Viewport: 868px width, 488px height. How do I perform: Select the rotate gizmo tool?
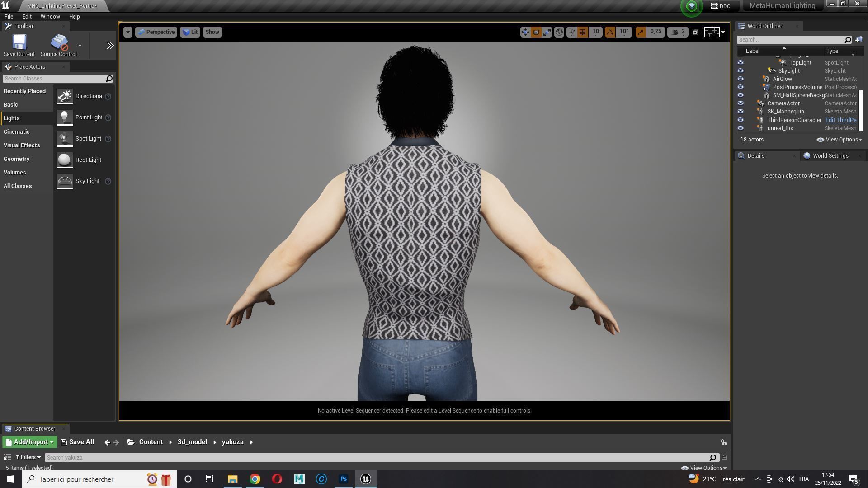tap(536, 32)
